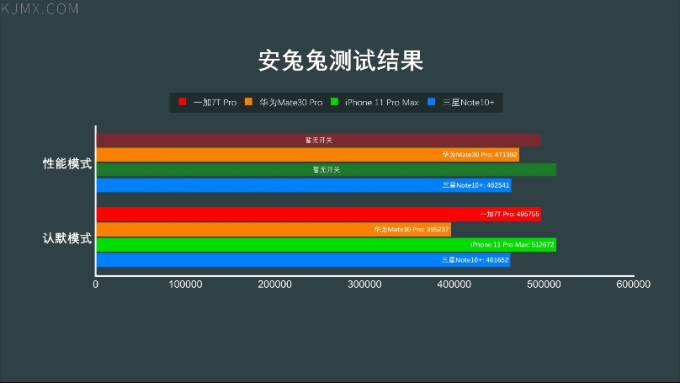Click the 默认模式 category label
This screenshot has height=383, width=680.
[67, 238]
